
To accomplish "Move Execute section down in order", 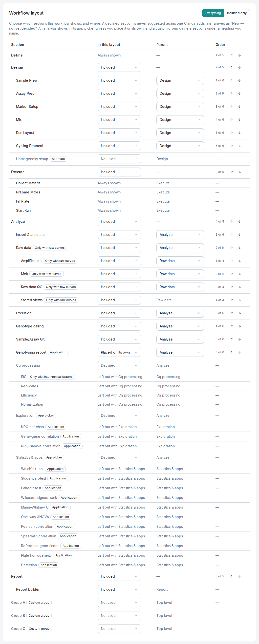I will pos(239,172).
